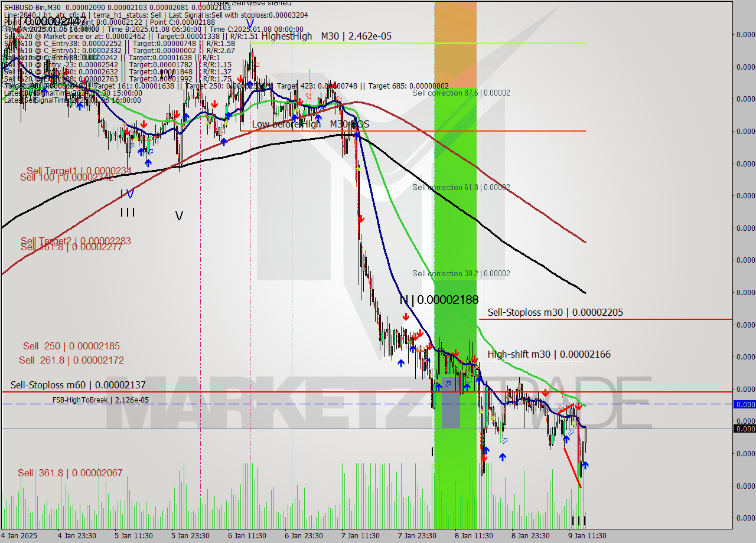Click the large 0.00002447 price text

tap(55, 22)
